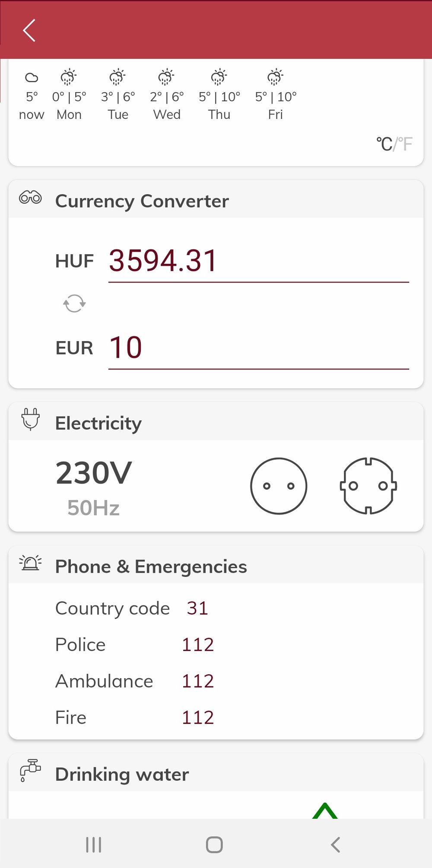This screenshot has height=868, width=432.
Task: Tap the plug icon next to Electricity
Action: click(x=30, y=419)
